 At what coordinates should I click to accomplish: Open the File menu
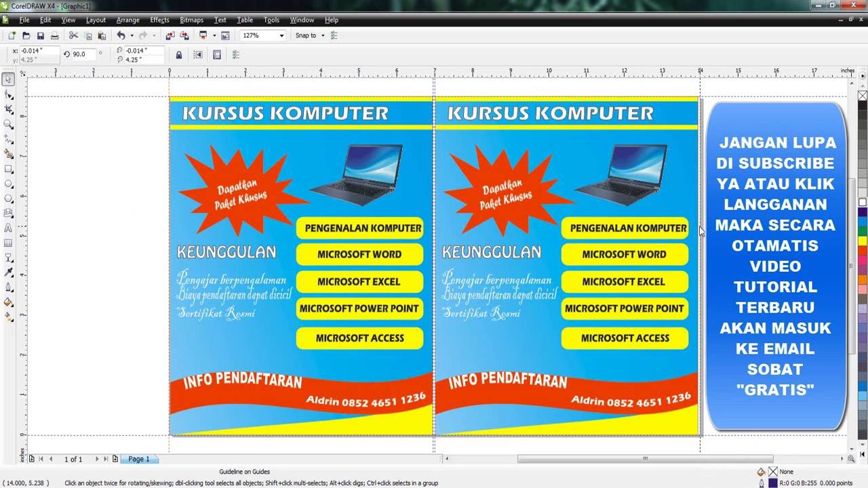[24, 20]
